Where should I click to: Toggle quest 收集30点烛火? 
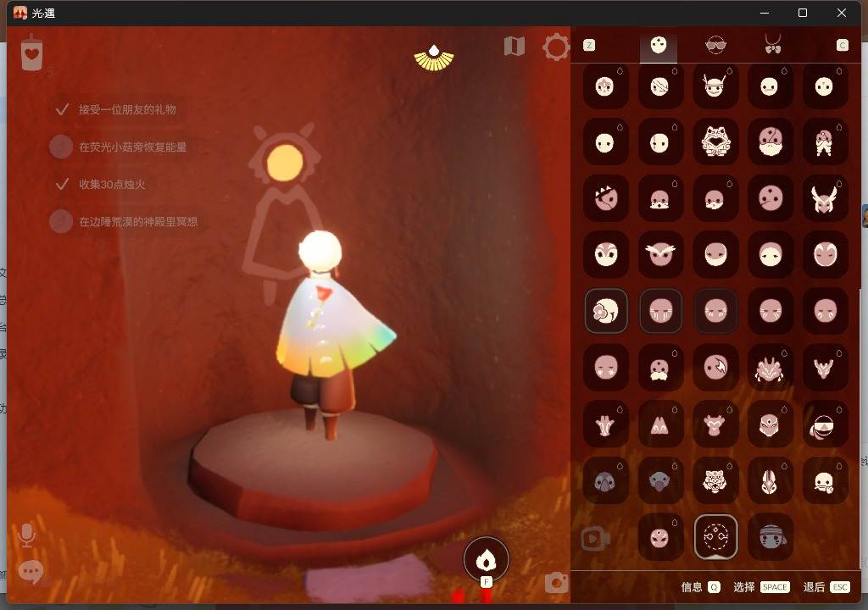[x=100, y=185]
